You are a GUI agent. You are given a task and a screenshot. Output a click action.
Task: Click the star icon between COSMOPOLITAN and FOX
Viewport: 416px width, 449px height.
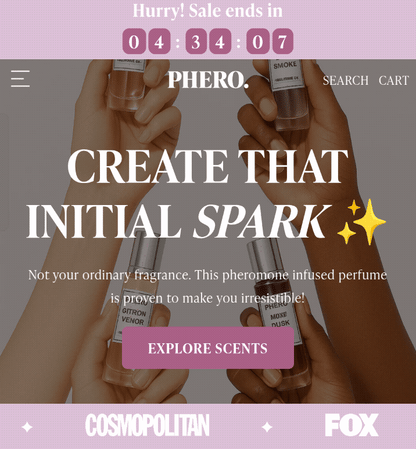[267, 427]
